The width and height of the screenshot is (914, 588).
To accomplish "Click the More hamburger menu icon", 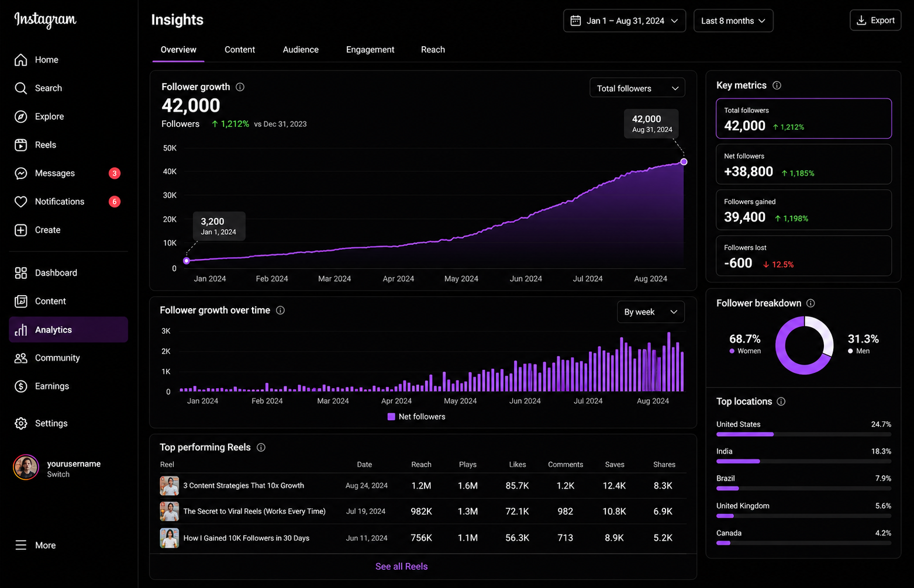I will [x=21, y=545].
